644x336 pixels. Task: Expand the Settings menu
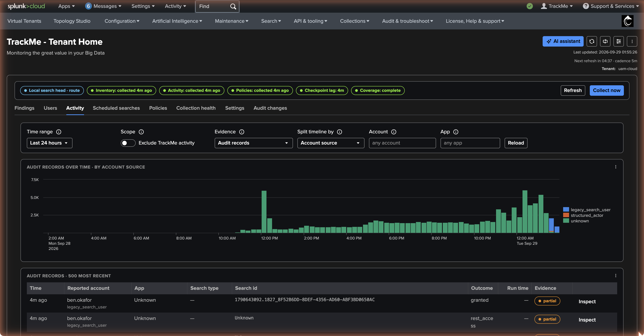click(143, 6)
